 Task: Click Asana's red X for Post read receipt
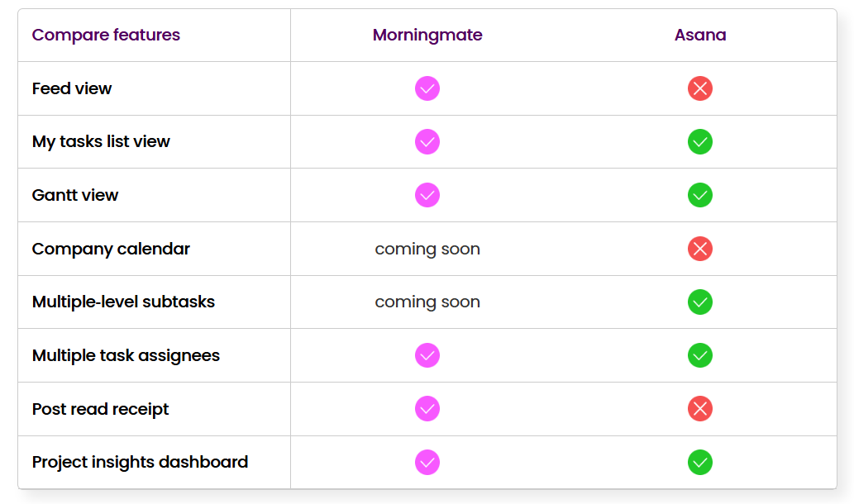click(x=700, y=409)
